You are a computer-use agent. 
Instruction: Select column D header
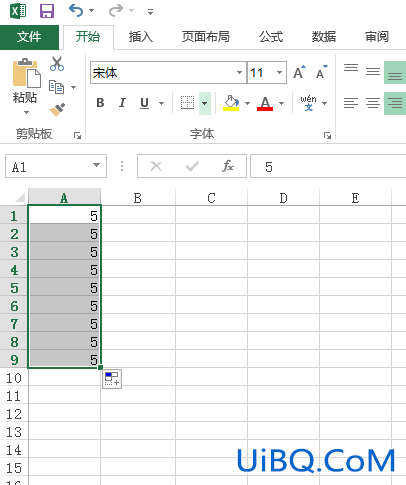283,198
